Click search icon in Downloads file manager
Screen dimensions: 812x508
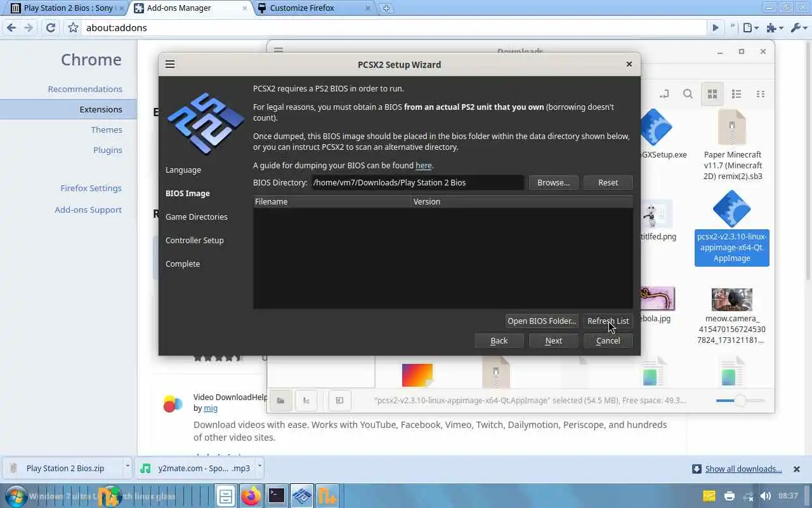tap(688, 94)
